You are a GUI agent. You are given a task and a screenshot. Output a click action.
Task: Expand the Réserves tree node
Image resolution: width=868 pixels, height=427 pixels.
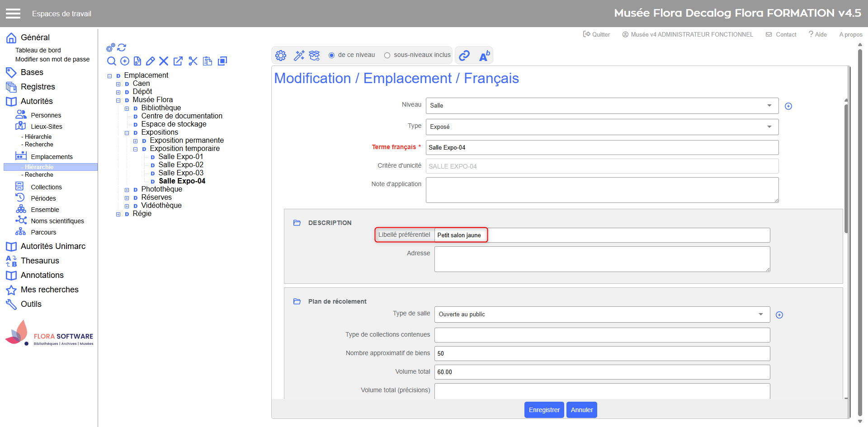click(x=127, y=198)
